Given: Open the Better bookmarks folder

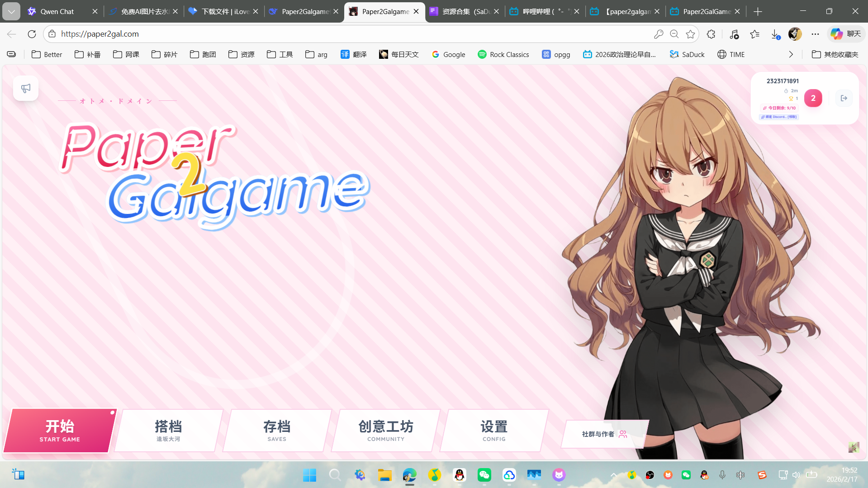Looking at the screenshot, I should pos(47,54).
